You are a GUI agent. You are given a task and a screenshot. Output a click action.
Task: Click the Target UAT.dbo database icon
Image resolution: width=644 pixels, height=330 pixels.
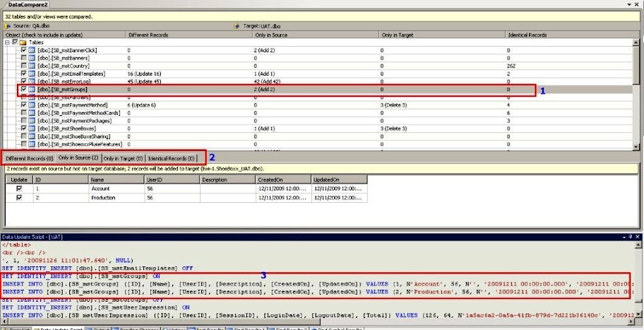click(x=237, y=25)
